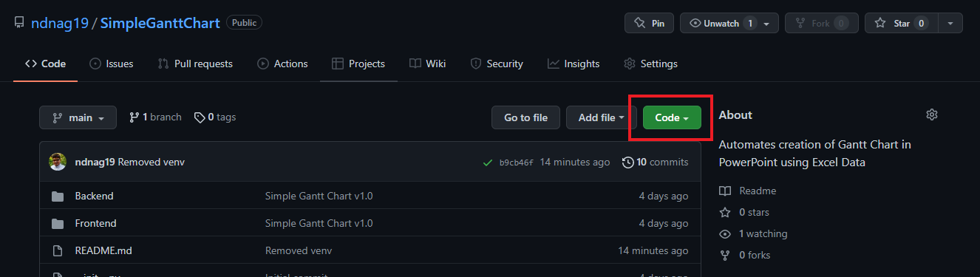This screenshot has width=980, height=277.
Task: Click the repository icon beside ndnag19
Action: [19, 23]
